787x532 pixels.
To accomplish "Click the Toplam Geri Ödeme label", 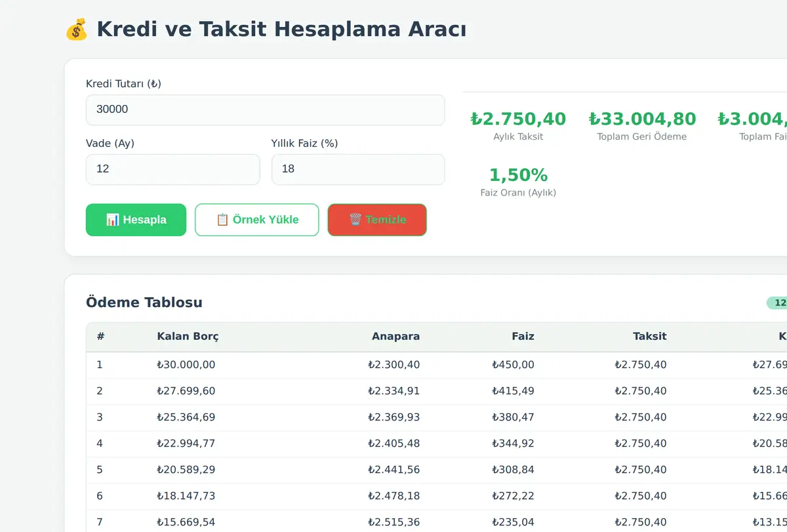I will tap(642, 136).
